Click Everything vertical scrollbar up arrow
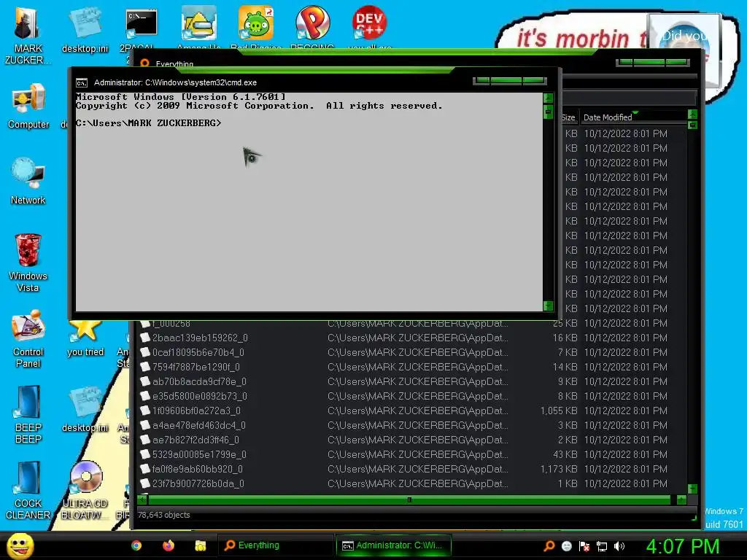Screen dimensions: 747x560 tap(693, 114)
